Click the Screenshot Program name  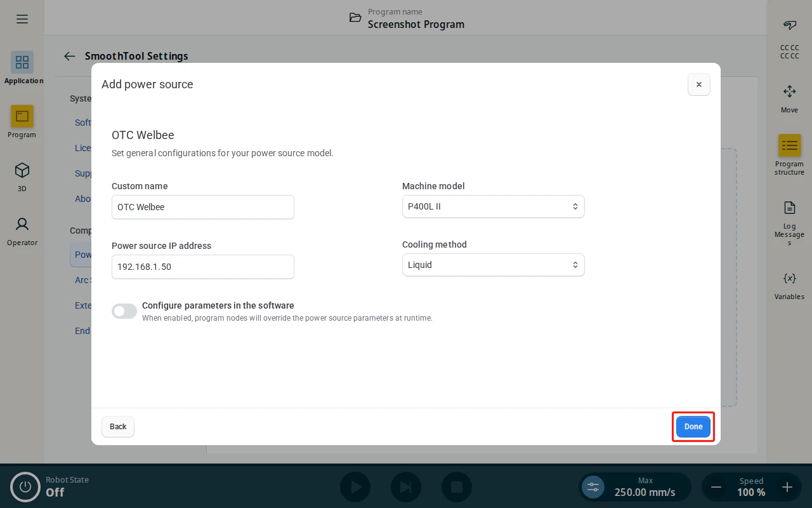[416, 25]
